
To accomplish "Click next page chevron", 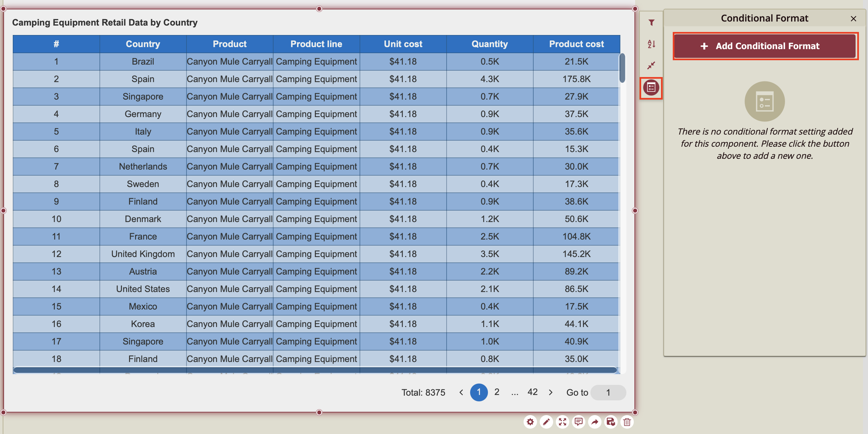I will pyautogui.click(x=550, y=392).
